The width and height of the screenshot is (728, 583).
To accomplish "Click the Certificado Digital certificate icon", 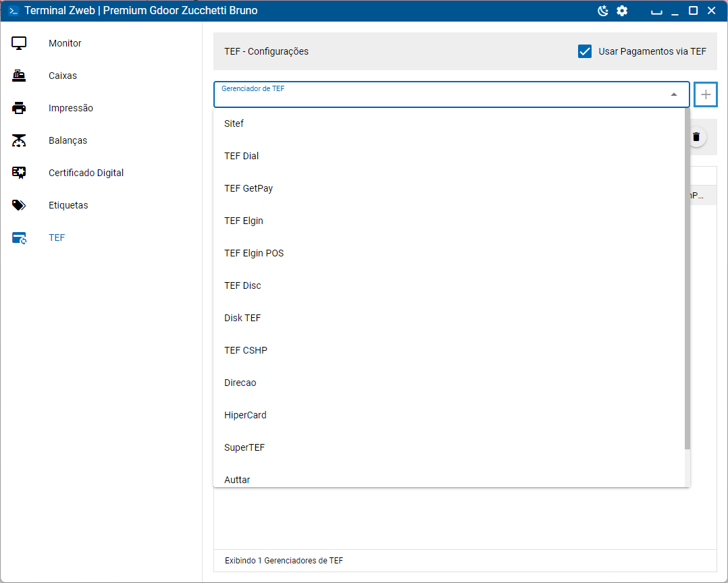I will 19,173.
